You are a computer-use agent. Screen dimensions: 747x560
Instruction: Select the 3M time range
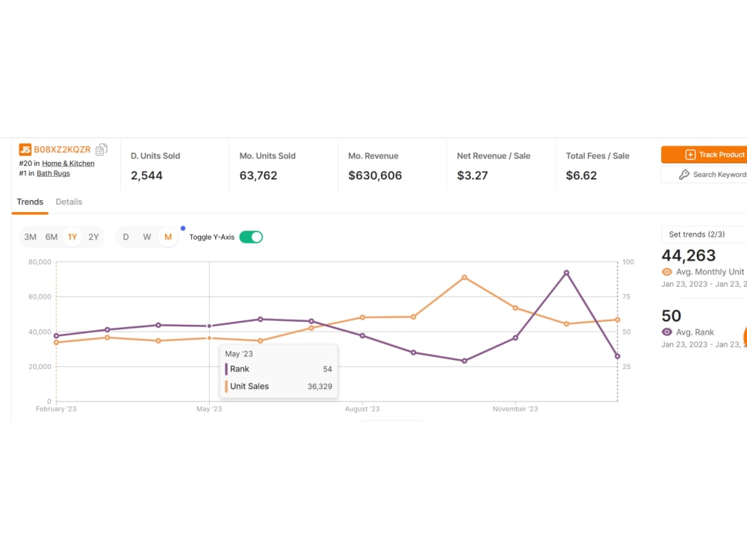pyautogui.click(x=31, y=237)
